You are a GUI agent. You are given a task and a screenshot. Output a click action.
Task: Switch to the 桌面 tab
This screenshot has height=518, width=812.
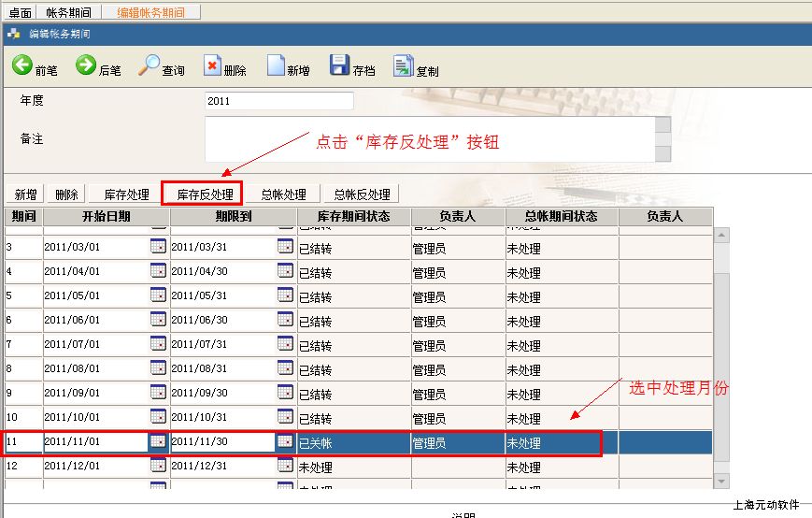pyautogui.click(x=21, y=13)
